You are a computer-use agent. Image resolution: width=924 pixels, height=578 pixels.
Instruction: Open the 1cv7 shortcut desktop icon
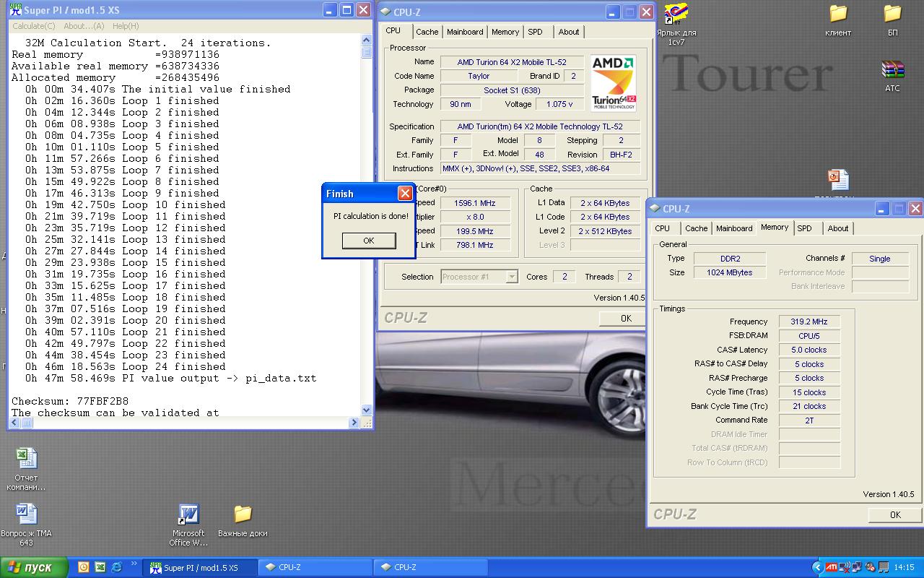(x=676, y=24)
